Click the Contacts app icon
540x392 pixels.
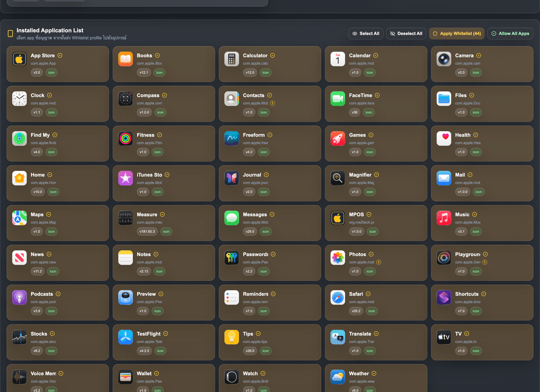tap(232, 98)
